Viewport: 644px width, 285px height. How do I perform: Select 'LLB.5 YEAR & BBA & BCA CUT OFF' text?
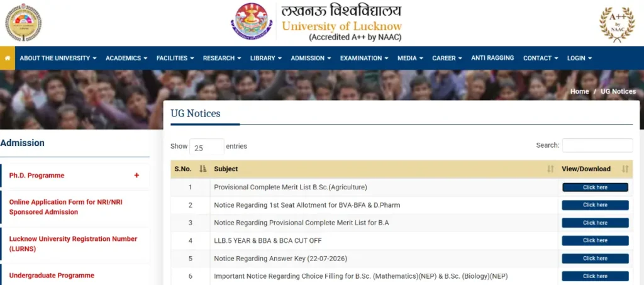coord(268,241)
